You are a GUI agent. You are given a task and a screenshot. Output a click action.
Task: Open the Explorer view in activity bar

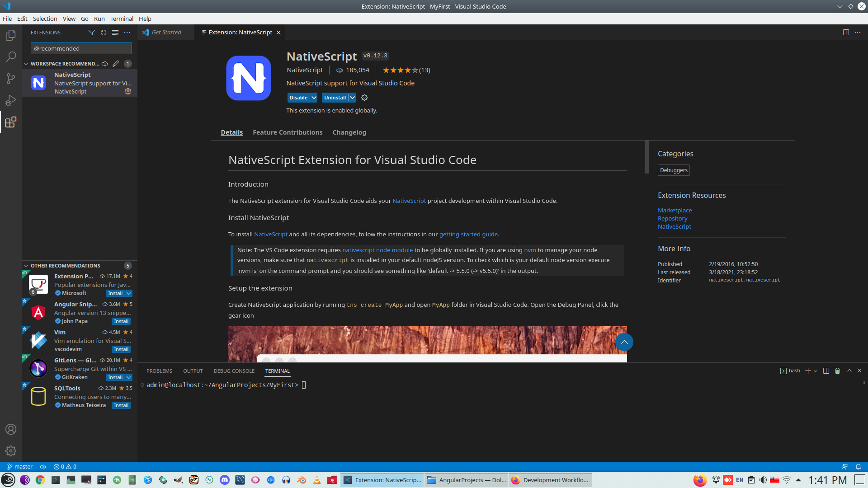click(11, 35)
